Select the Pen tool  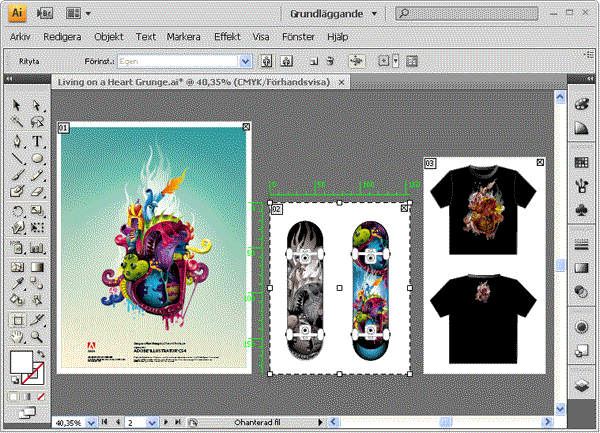point(16,141)
